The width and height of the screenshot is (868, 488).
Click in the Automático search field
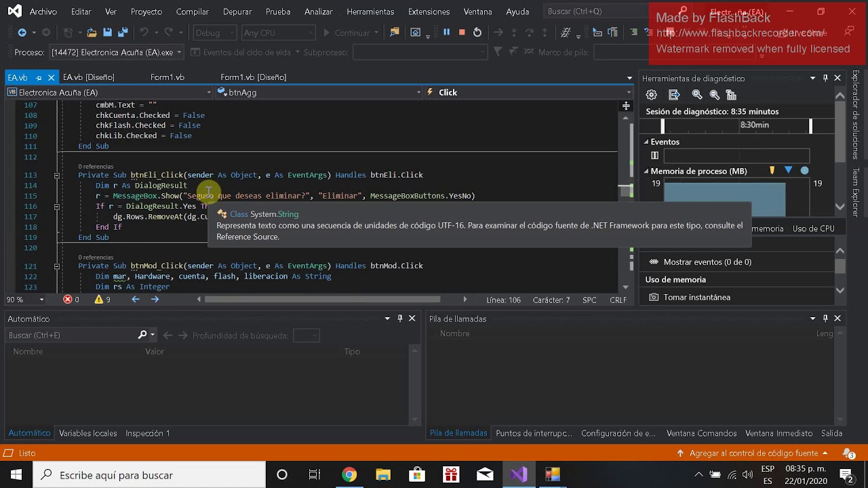tap(71, 335)
